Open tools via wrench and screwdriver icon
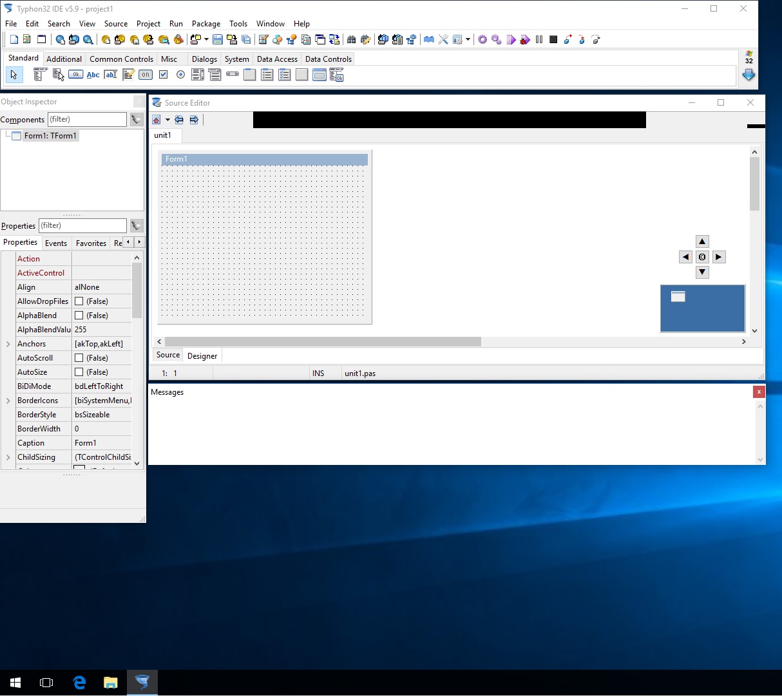This screenshot has height=700, width=782. click(443, 39)
